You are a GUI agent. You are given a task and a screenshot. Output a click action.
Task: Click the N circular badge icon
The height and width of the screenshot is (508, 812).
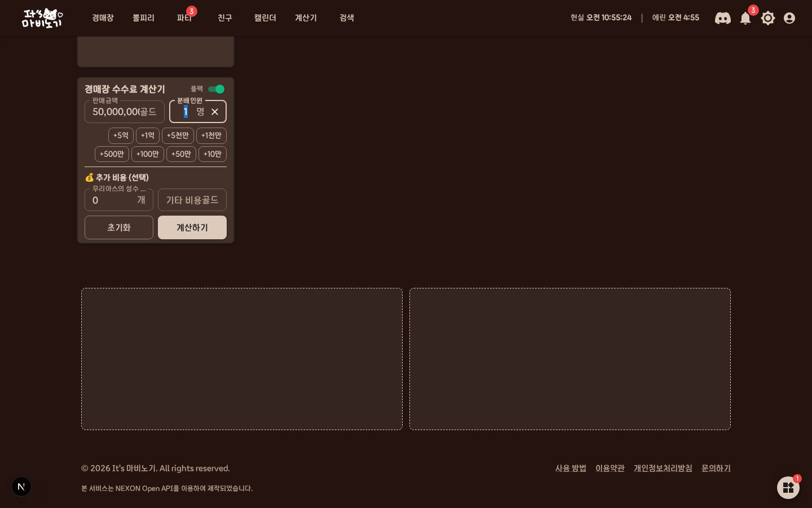21,487
